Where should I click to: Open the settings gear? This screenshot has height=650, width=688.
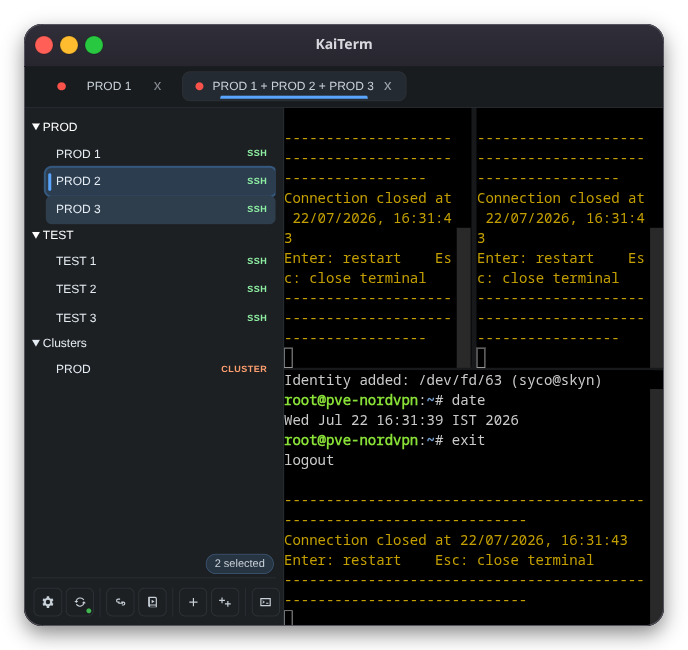pyautogui.click(x=47, y=602)
